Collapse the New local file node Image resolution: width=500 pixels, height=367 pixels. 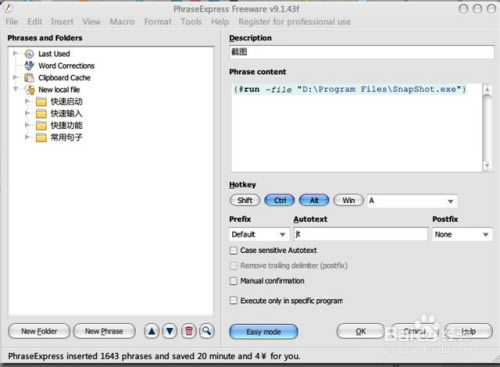pyautogui.click(x=15, y=89)
